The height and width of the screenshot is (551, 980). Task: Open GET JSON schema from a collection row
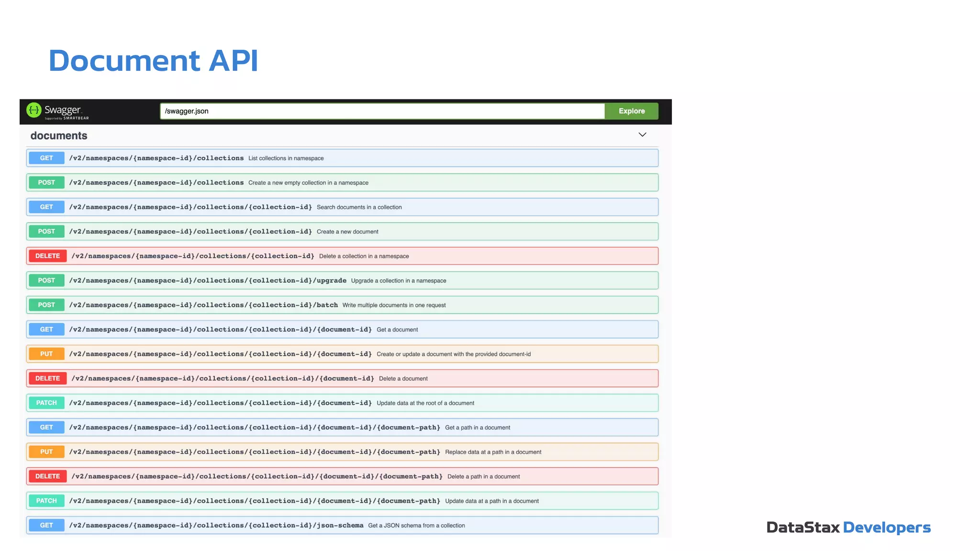click(342, 525)
